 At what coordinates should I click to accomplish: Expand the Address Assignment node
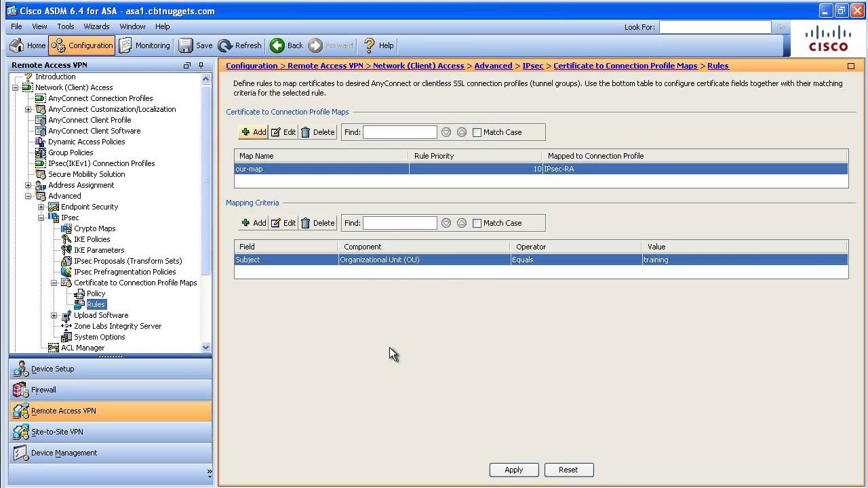click(28, 185)
